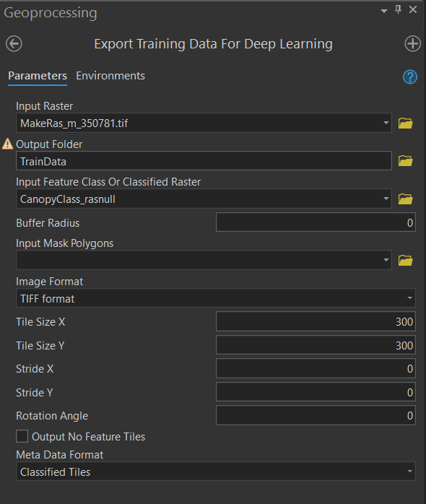The height and width of the screenshot is (504, 426).
Task: Click the Rotation Angle value box
Action: click(316, 415)
